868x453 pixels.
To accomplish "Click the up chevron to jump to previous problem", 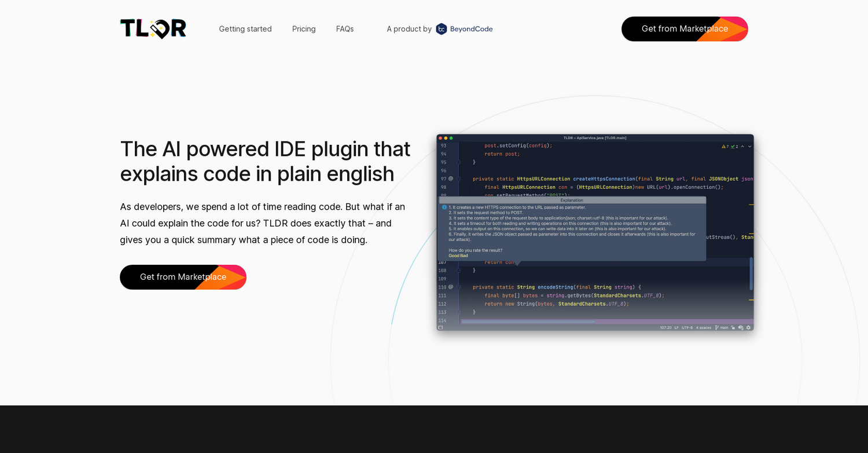I will click(742, 147).
